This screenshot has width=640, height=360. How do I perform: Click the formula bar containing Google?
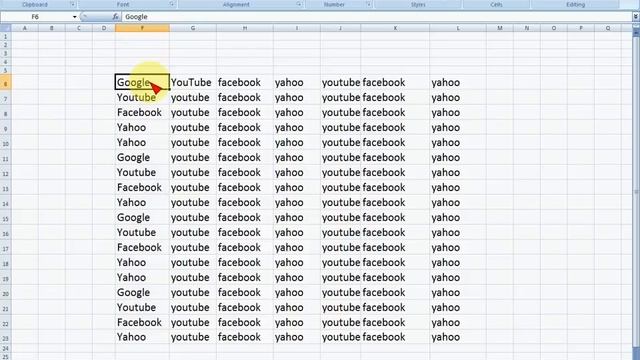pos(377,17)
